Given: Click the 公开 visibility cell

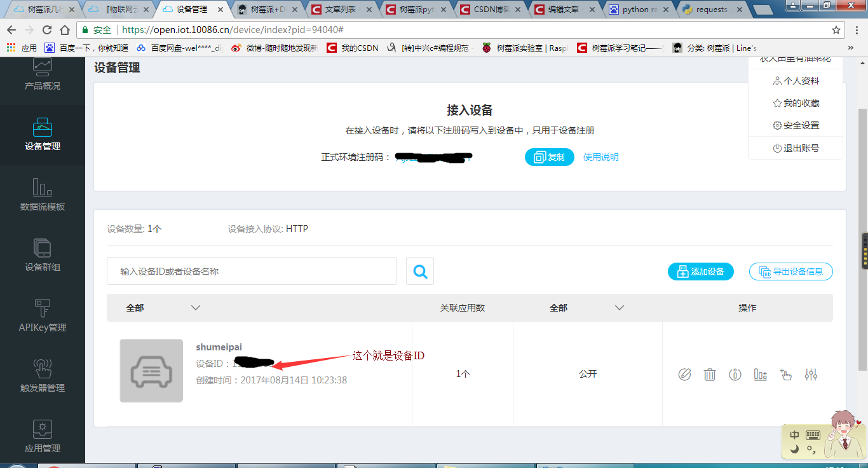Looking at the screenshot, I should coord(588,374).
